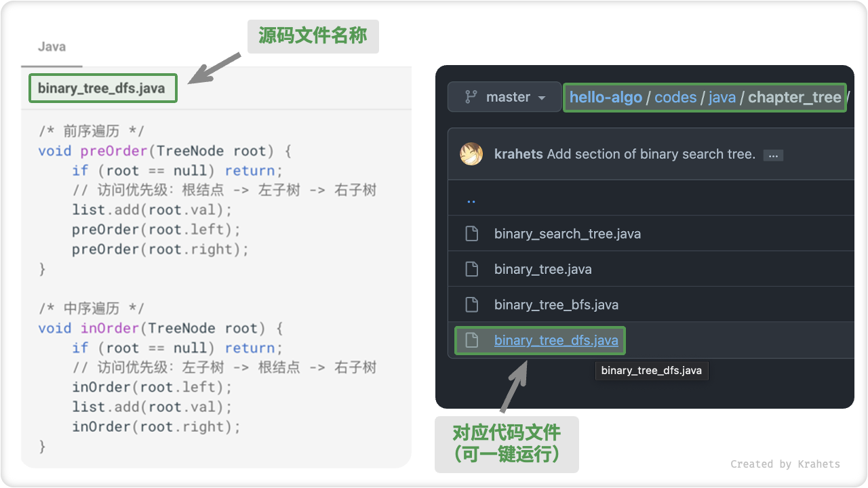Click the file icon for binary_search_tree.java
This screenshot has height=488, width=868.
tap(471, 233)
